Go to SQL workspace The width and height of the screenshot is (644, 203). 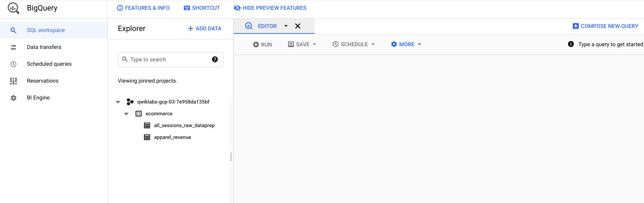point(54,30)
